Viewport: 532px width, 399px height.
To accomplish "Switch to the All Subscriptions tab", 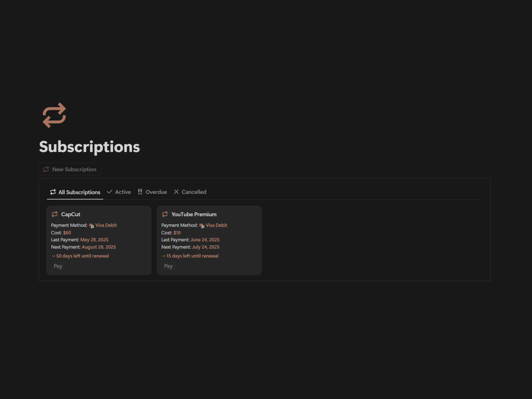I will click(x=79, y=192).
